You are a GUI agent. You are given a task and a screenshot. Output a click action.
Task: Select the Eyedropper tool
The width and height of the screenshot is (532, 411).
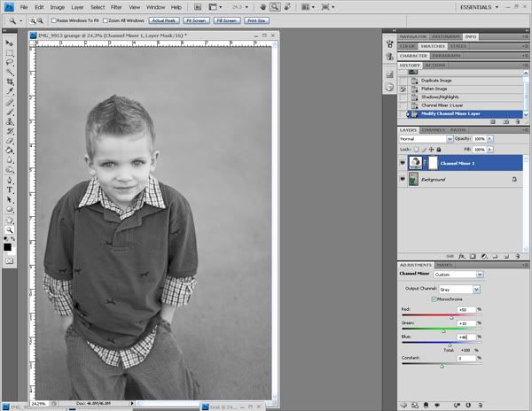pyautogui.click(x=9, y=91)
